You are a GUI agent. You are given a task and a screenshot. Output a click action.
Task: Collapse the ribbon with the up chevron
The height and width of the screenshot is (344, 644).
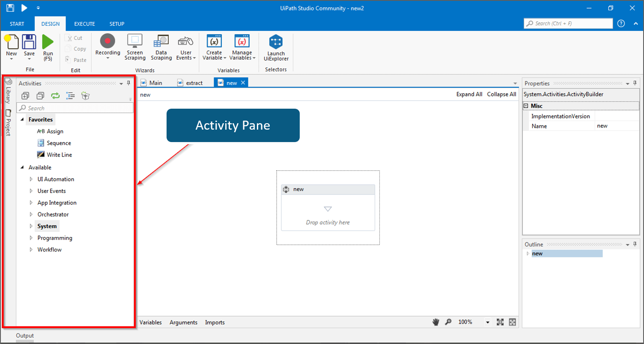point(635,24)
